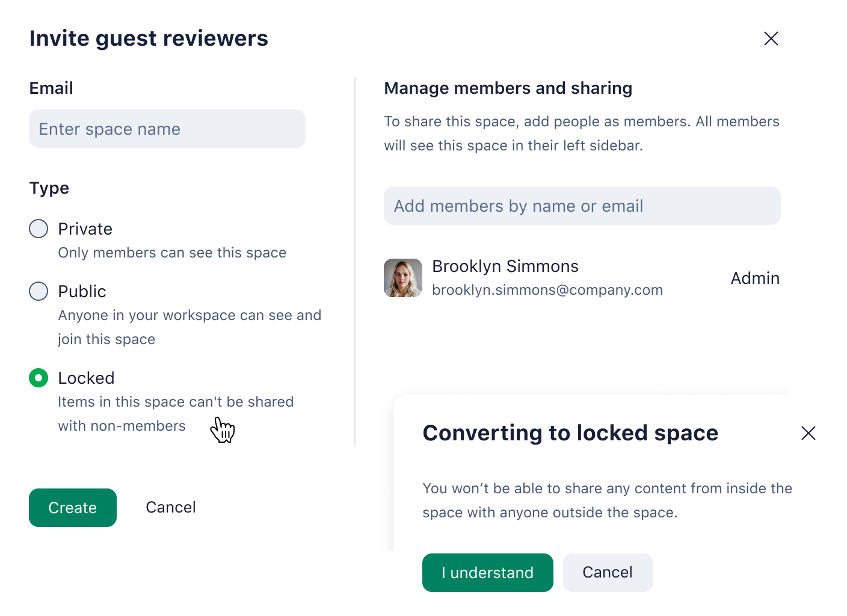Viewport: 847px width, 616px height.
Task: Open the Admin role selector for Brooklyn Simmons
Action: (x=755, y=278)
